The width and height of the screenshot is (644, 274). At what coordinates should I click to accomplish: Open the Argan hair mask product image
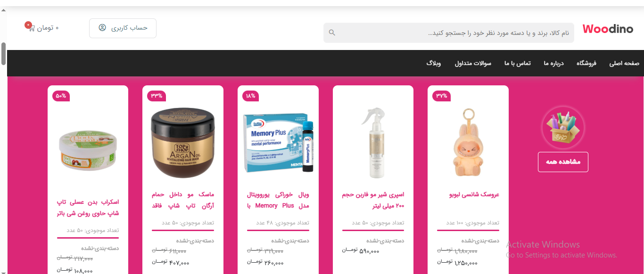coord(183,143)
